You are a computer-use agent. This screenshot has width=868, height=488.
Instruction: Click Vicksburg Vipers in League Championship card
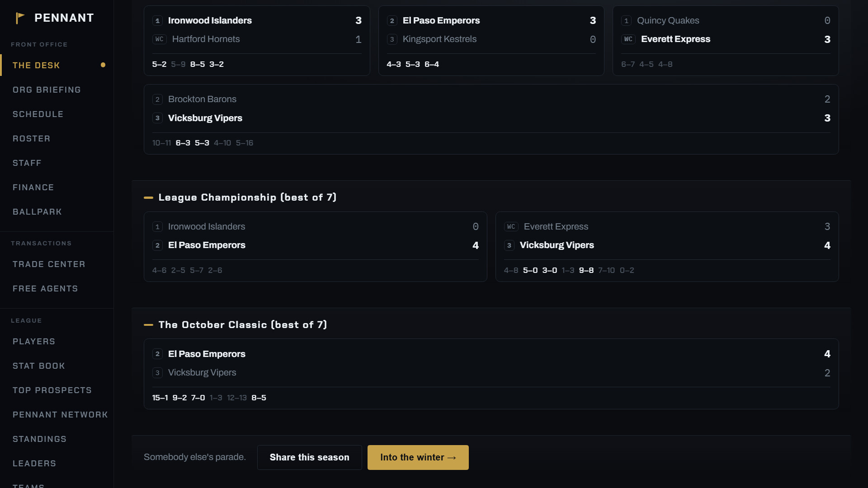pos(557,245)
